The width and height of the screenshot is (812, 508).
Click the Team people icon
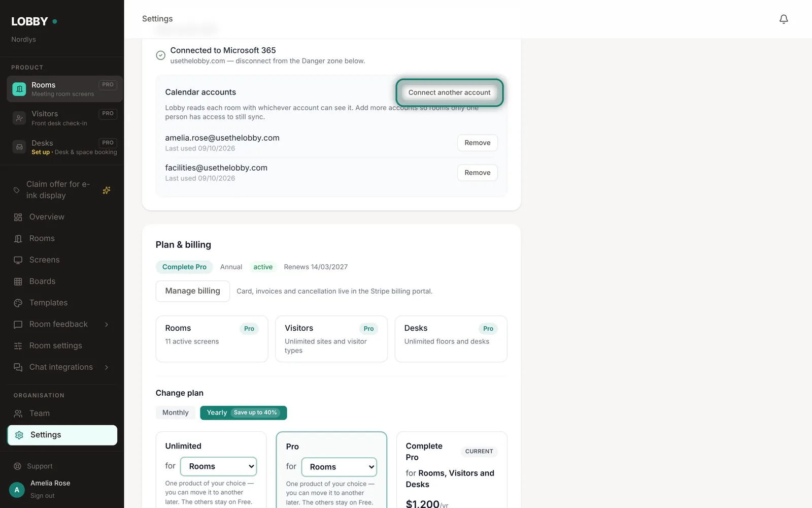click(18, 414)
